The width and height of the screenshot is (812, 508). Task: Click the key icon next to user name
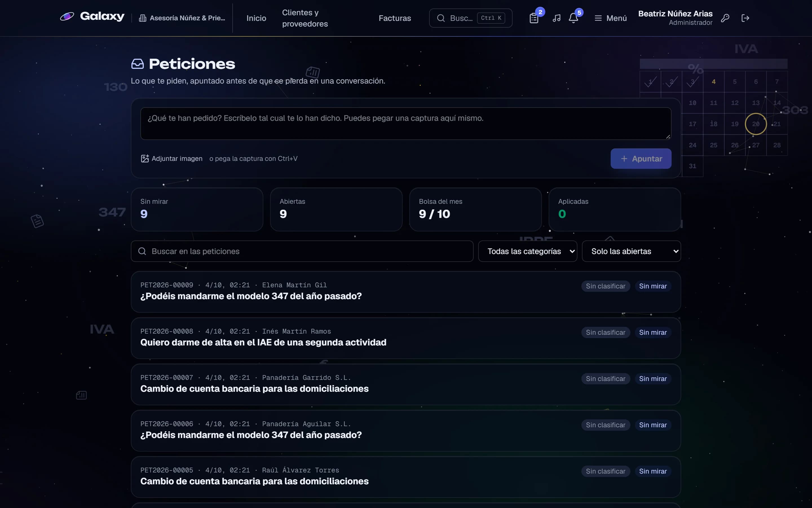pyautogui.click(x=725, y=18)
